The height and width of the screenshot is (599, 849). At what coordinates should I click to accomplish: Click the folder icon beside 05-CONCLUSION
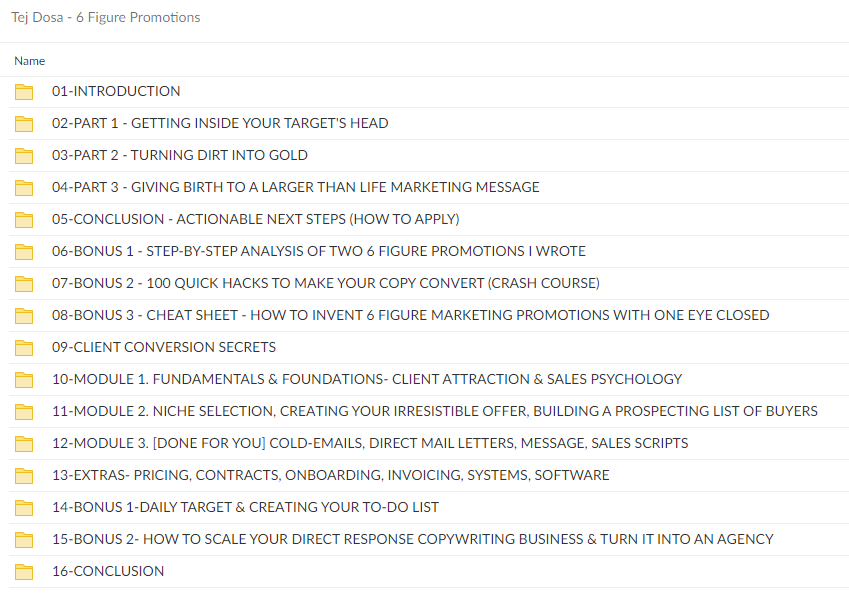point(24,219)
